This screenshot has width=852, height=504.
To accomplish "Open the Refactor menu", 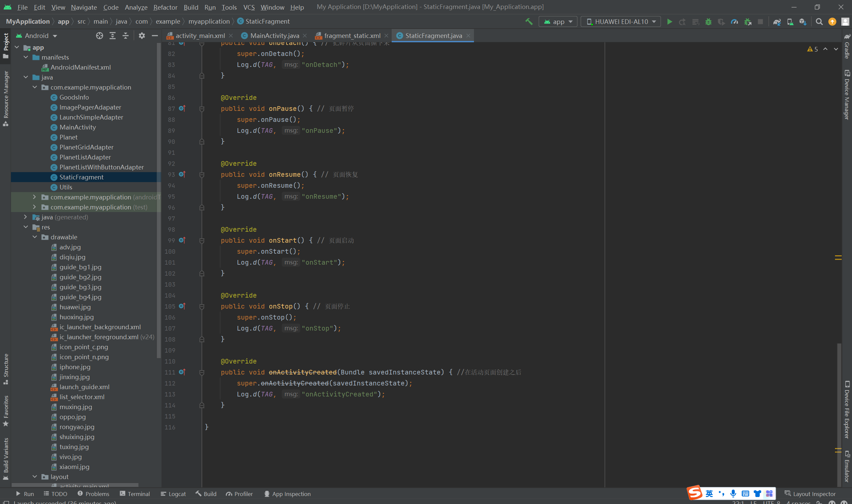I will tap(165, 7).
